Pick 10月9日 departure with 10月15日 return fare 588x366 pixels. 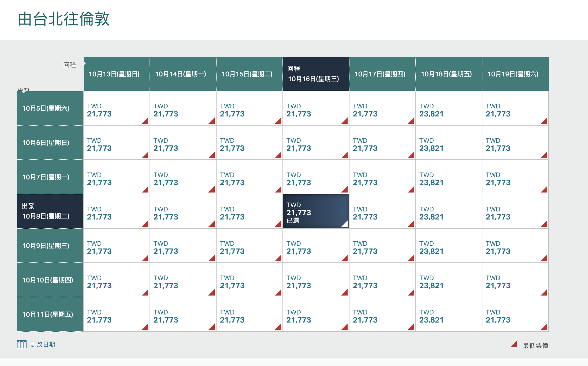pyautogui.click(x=249, y=246)
